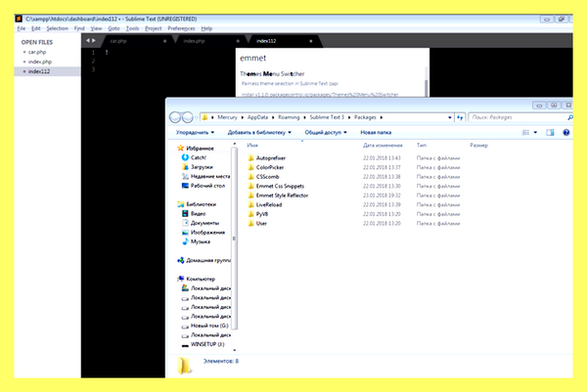This screenshot has width=587, height=392.
Task: Click the Explorer refresh button
Action: coord(460,117)
